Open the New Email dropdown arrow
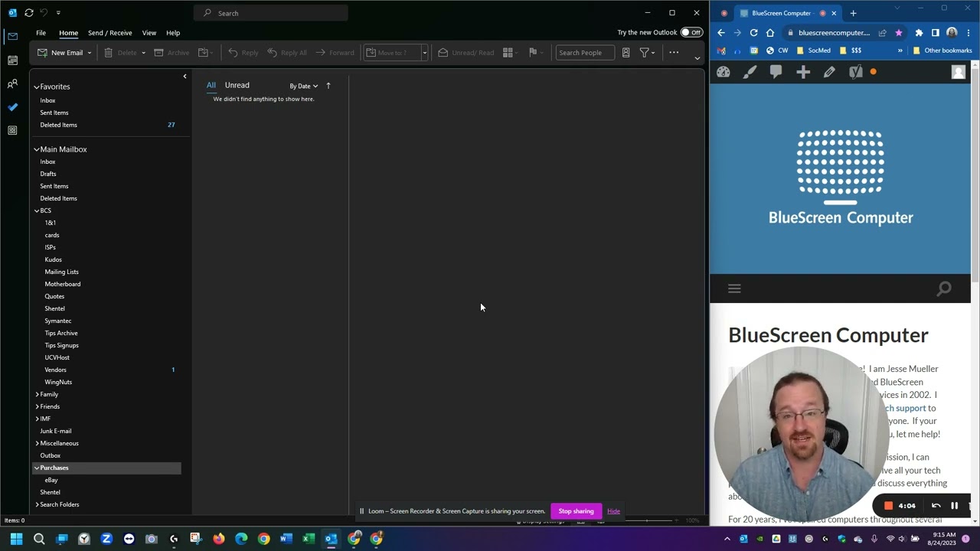980x551 pixels. (x=89, y=53)
